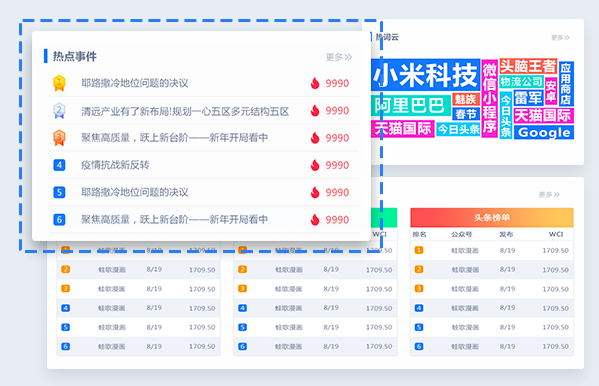
Task: Click the WCI column header in 头条榜单
Action: (556, 234)
